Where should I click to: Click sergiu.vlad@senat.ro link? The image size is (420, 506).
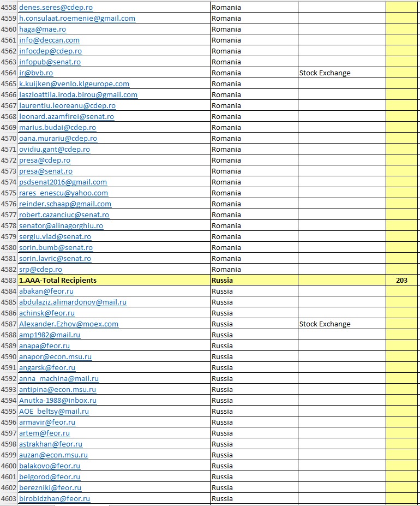click(x=55, y=237)
